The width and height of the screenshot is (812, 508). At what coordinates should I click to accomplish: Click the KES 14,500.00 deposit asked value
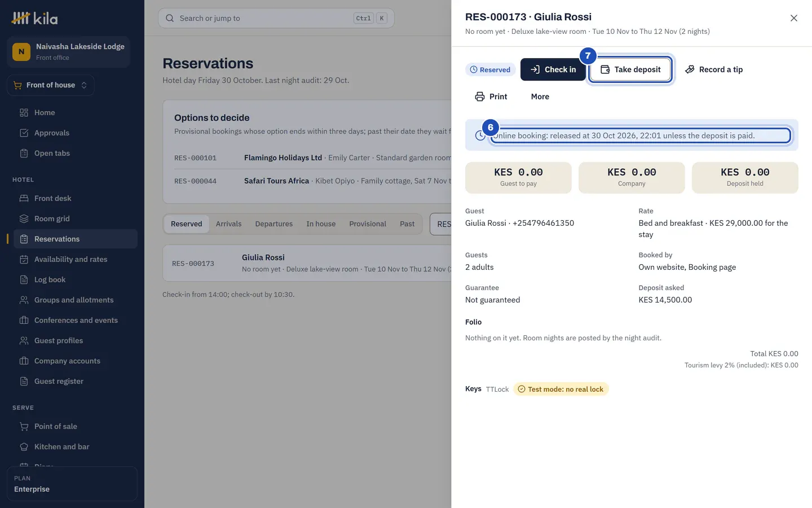point(665,300)
